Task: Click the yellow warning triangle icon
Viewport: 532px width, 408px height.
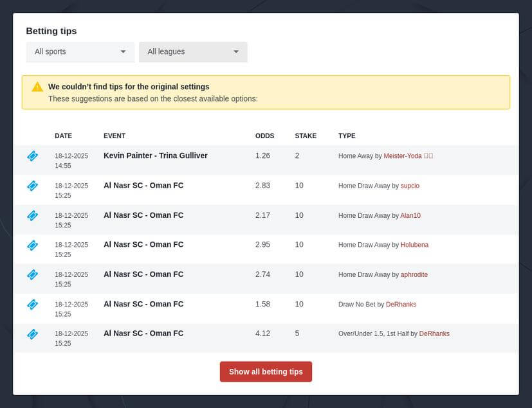Action: tap(37, 87)
